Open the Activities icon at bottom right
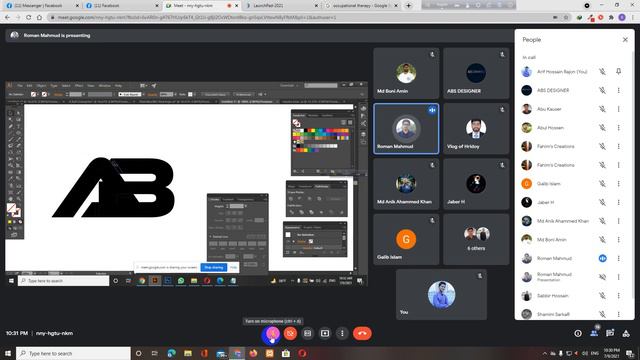The image size is (640, 360). point(626,333)
